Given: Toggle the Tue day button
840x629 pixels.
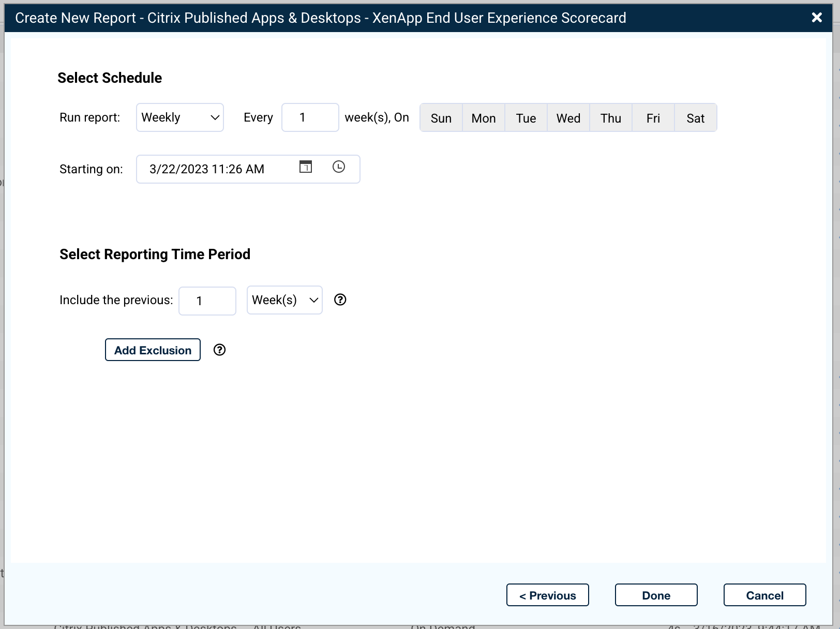Looking at the screenshot, I should click(526, 118).
